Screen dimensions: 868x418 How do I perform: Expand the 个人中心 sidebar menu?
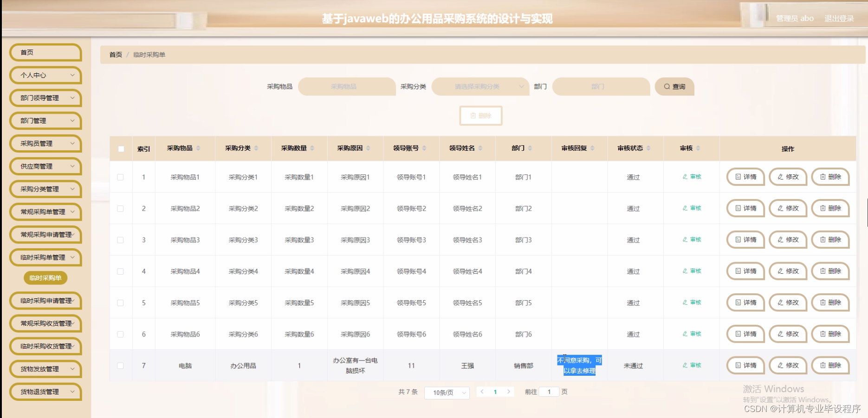[x=45, y=75]
